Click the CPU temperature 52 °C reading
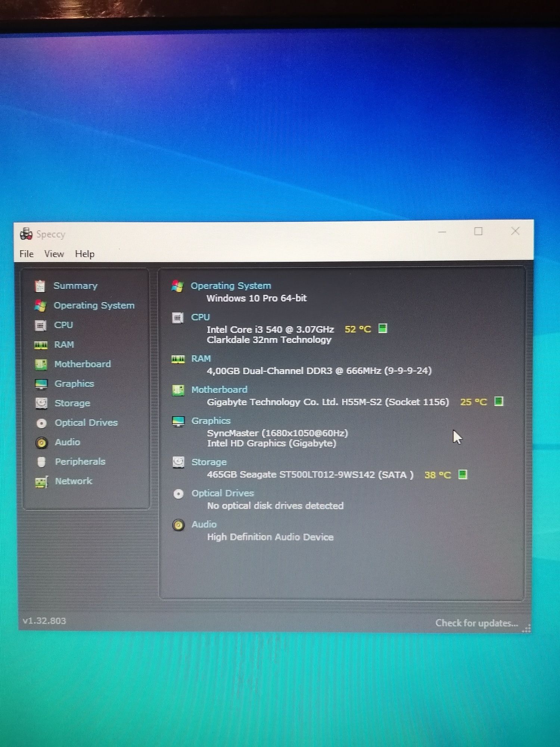 tap(358, 329)
